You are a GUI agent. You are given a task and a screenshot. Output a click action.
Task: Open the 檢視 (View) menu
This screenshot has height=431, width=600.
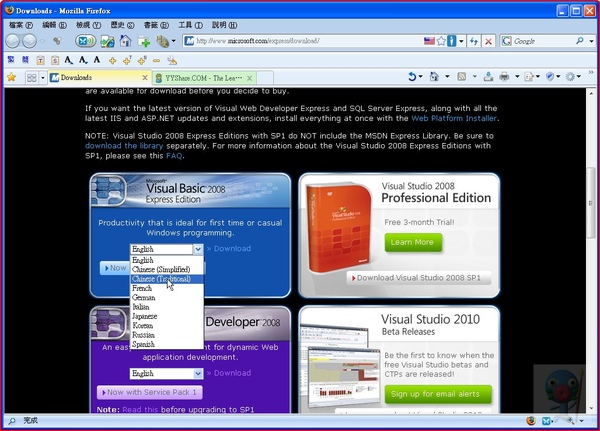click(x=88, y=25)
